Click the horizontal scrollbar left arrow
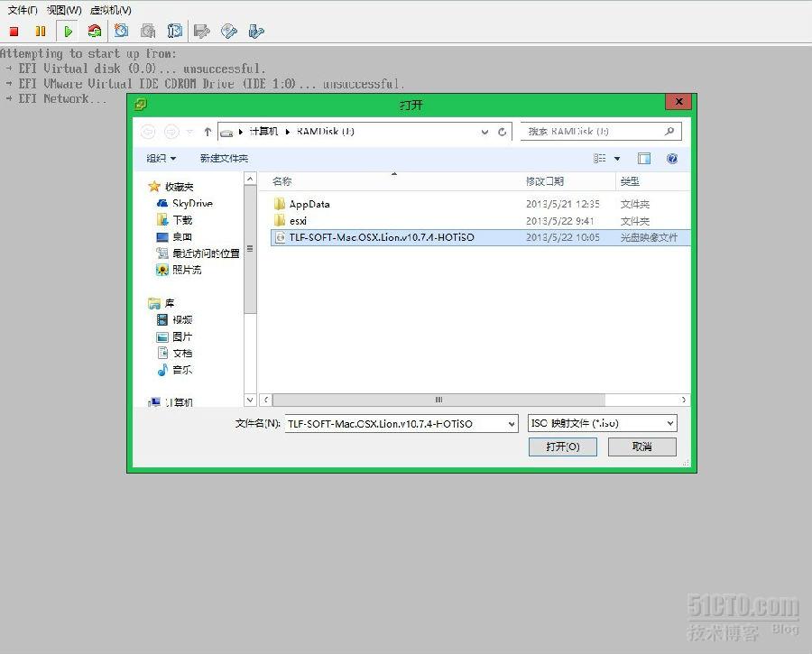 pyautogui.click(x=265, y=400)
